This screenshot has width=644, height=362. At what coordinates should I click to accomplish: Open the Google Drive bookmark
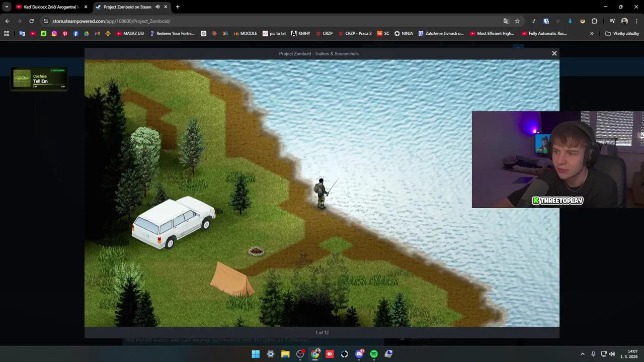[87, 34]
